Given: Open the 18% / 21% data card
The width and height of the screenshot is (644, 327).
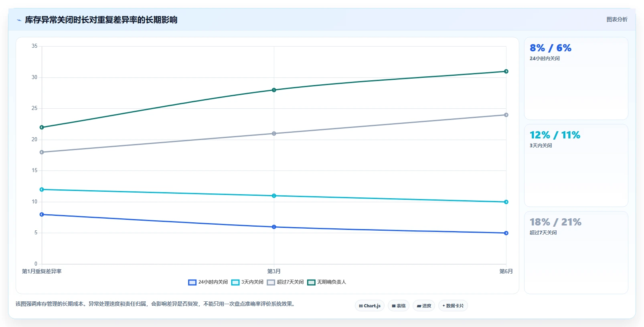Looking at the screenshot, I should [576, 252].
